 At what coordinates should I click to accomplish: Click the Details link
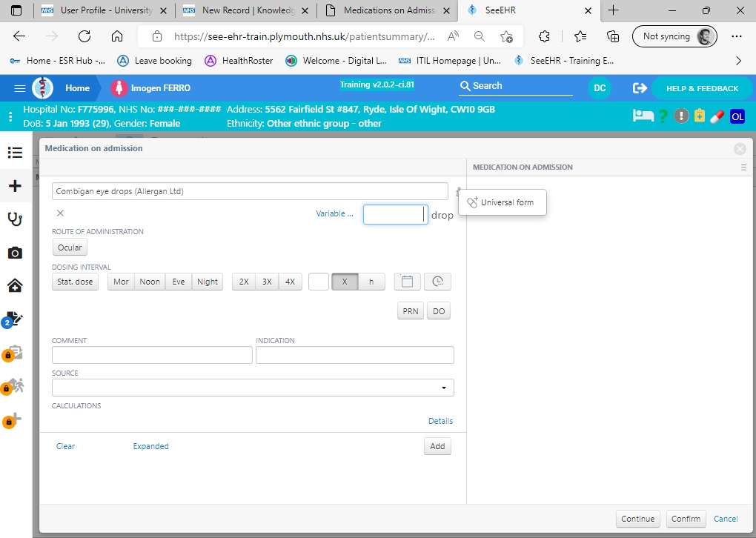pyautogui.click(x=441, y=421)
